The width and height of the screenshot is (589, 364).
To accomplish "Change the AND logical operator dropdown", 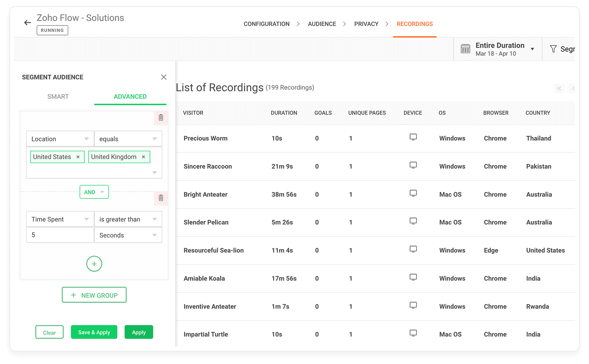I will click(94, 192).
